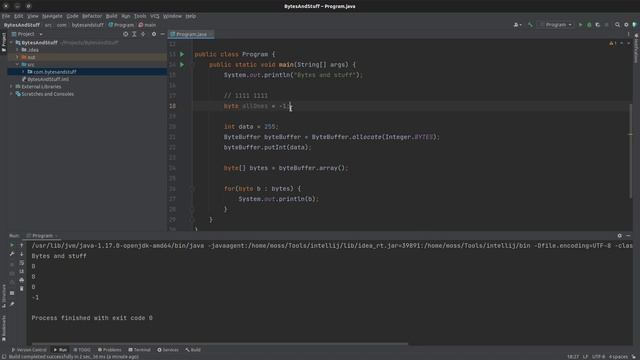640x360 pixels.
Task: Expand External Libraries node
Action: point(11,87)
